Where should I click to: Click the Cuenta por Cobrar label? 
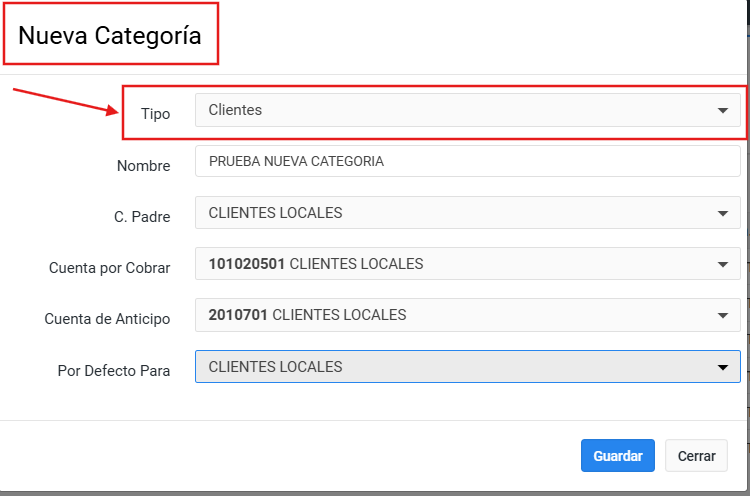pos(109,268)
